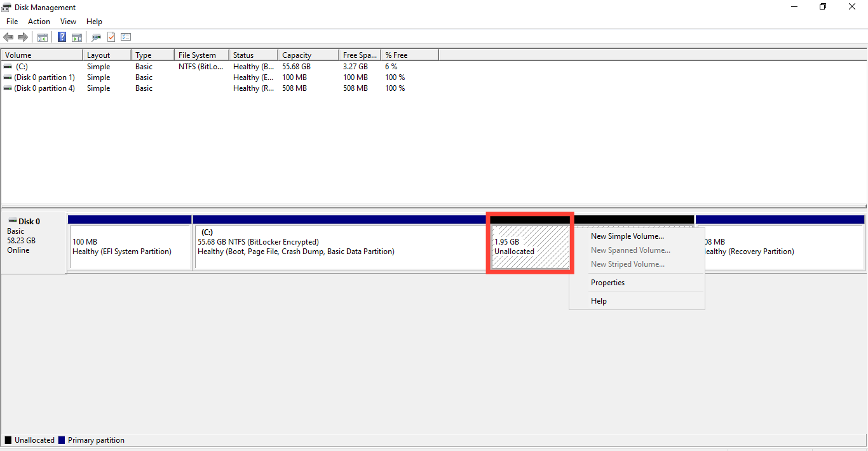Toggle the Show/Hide Action Pane toolbar icon
The image size is (868, 451).
(76, 37)
